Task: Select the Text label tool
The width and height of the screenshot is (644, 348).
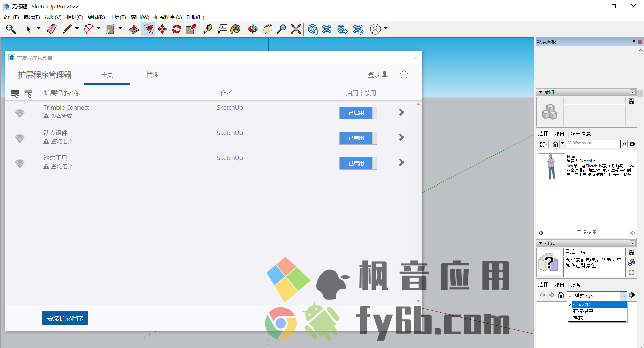Action: (x=222, y=29)
